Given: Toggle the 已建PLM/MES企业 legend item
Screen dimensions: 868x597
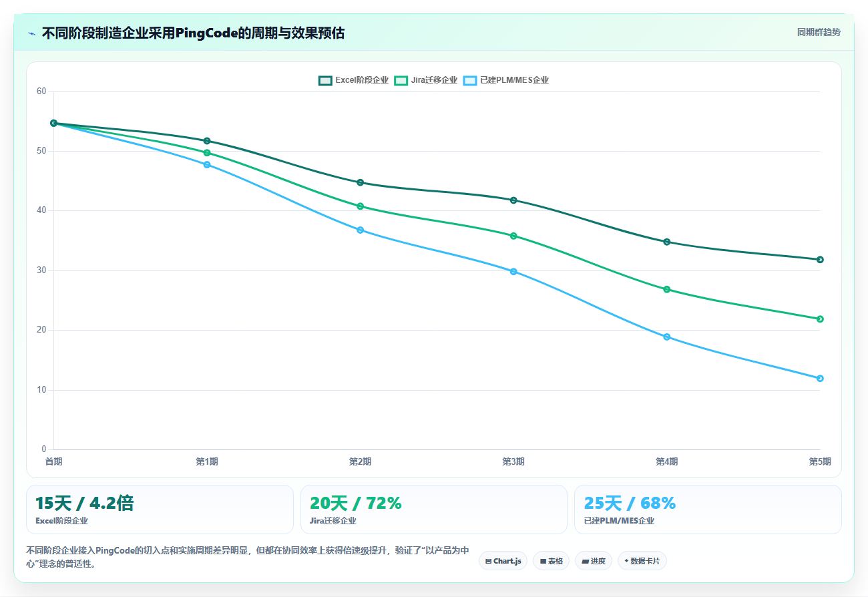Looking at the screenshot, I should click(506, 80).
